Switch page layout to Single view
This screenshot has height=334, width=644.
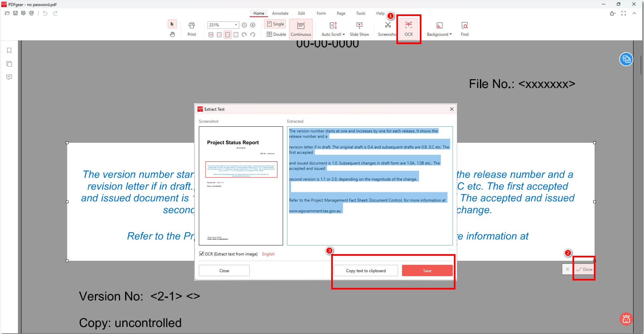pos(275,24)
